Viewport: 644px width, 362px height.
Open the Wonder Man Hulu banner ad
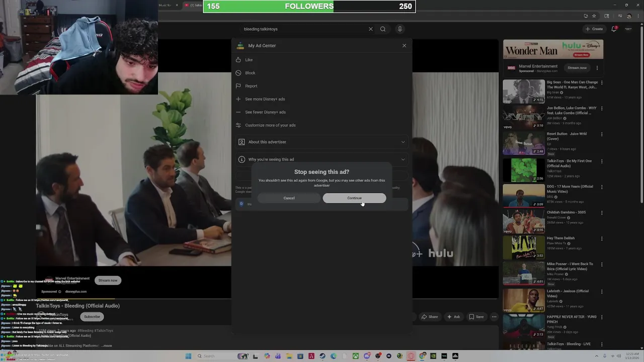(x=553, y=50)
